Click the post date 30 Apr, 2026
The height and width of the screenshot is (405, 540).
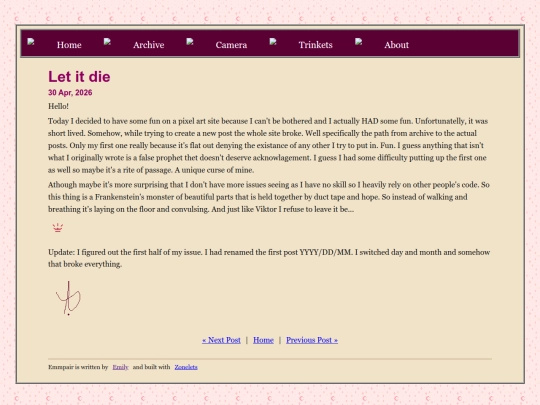(x=70, y=93)
